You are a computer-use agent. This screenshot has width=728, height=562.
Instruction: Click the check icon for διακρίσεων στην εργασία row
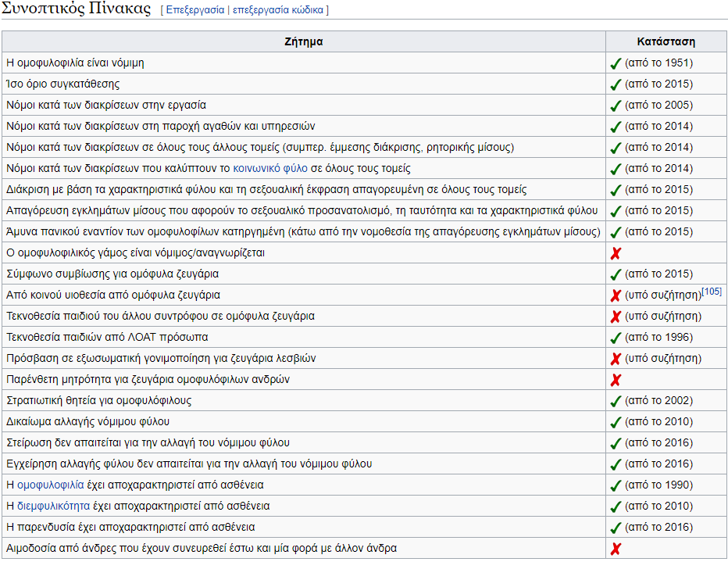coord(616,106)
